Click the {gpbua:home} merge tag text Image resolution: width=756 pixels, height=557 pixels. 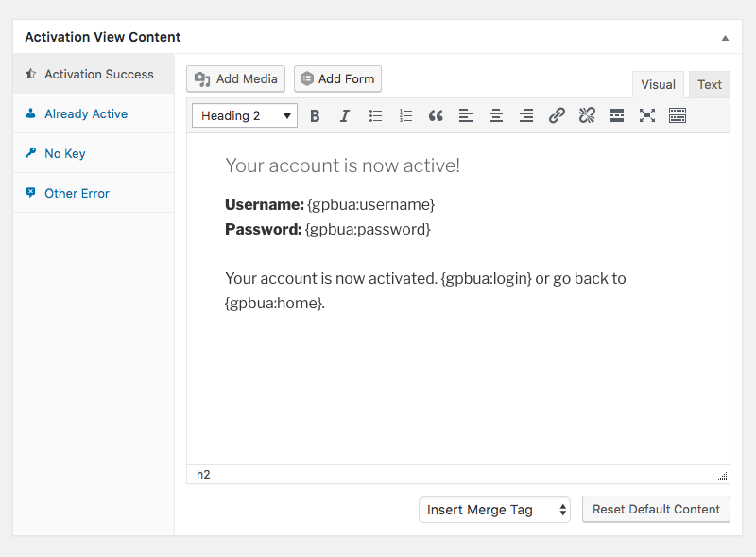[273, 304]
